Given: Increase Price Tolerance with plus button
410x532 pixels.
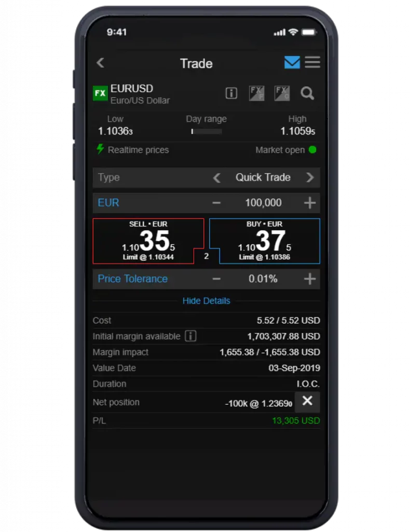Looking at the screenshot, I should click(x=310, y=279).
